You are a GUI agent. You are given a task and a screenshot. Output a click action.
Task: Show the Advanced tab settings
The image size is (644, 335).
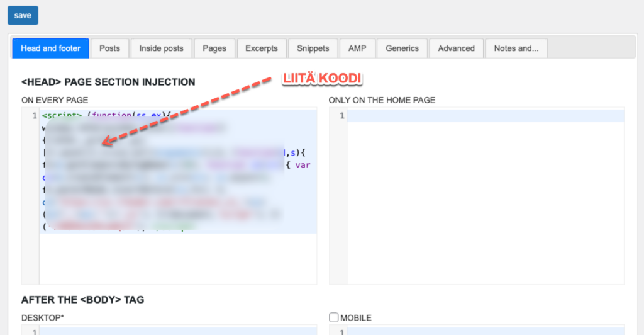click(456, 48)
